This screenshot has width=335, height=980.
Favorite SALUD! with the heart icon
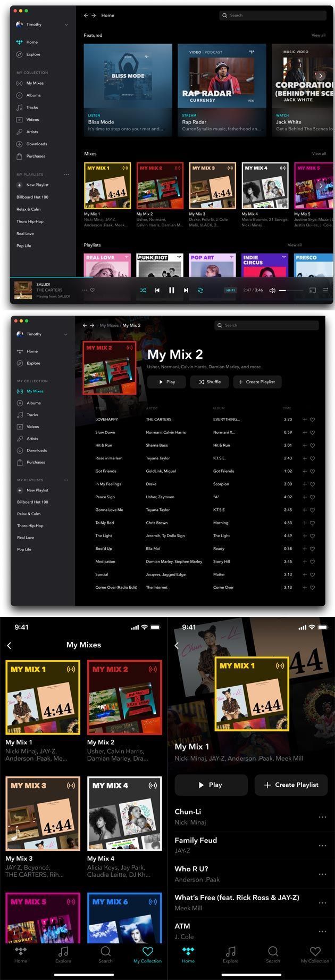click(x=93, y=290)
